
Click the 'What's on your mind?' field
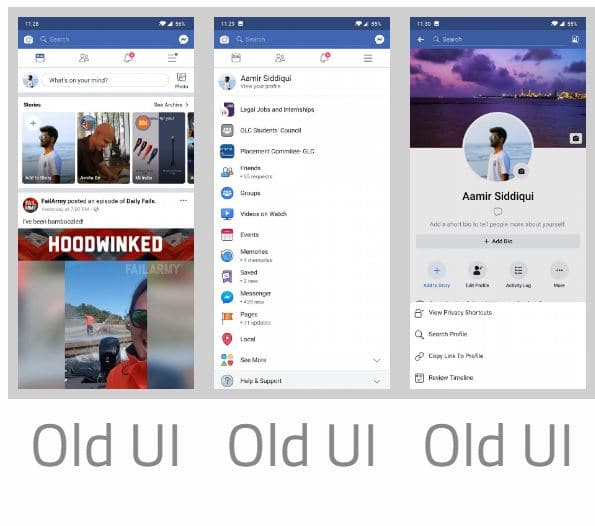point(105,80)
